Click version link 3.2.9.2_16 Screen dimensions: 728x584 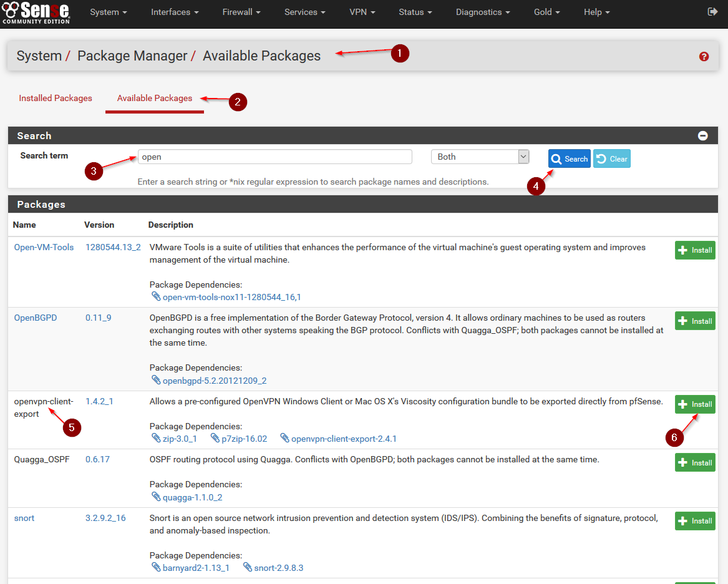[x=105, y=518]
